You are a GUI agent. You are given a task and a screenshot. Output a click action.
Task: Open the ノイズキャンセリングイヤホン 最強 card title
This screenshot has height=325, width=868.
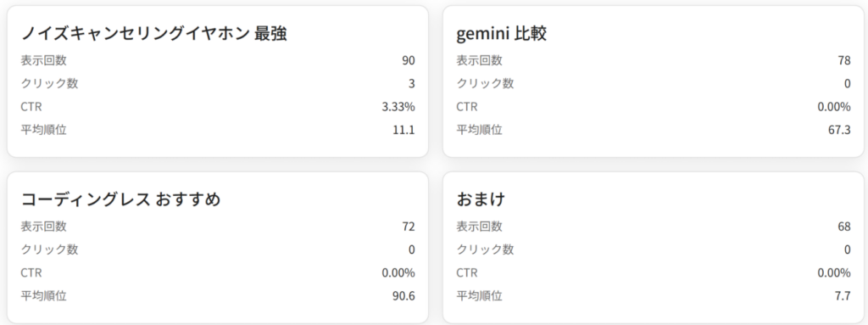(x=154, y=34)
